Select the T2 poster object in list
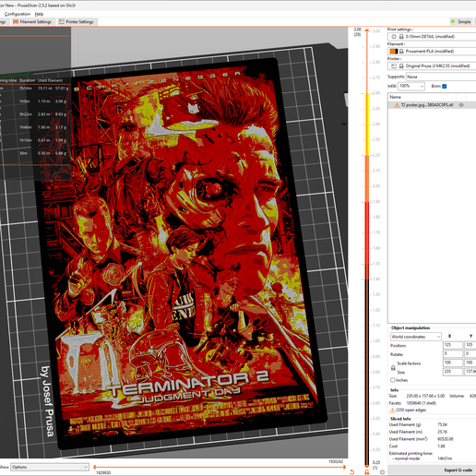476x476 pixels. [x=432, y=105]
